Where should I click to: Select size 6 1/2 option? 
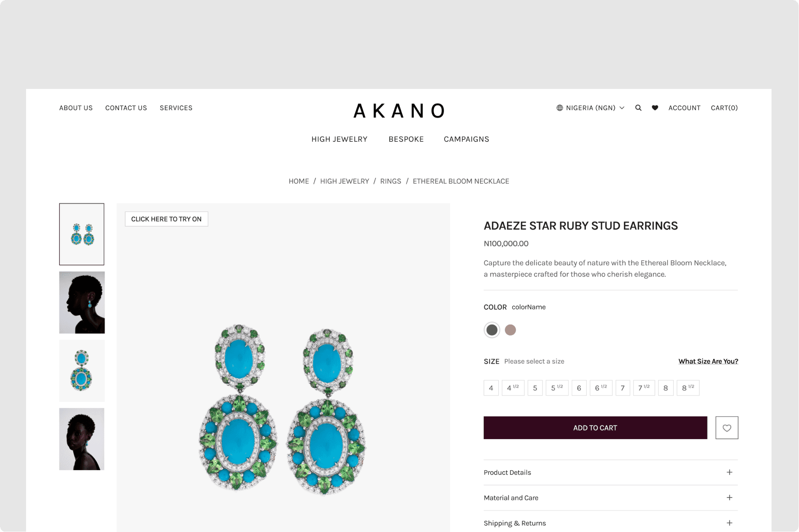(601, 388)
